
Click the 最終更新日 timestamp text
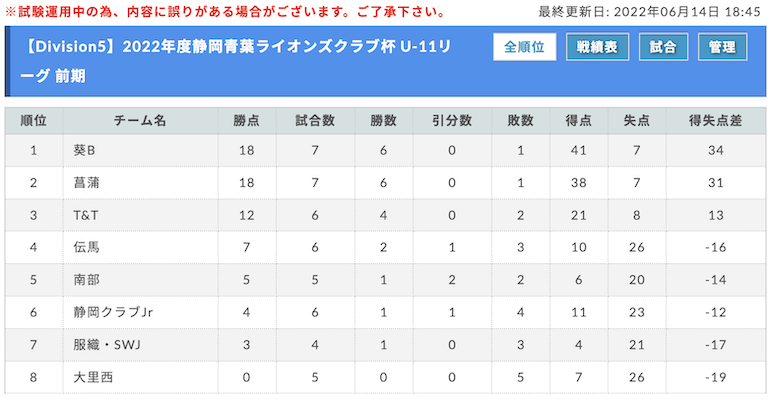tap(649, 12)
